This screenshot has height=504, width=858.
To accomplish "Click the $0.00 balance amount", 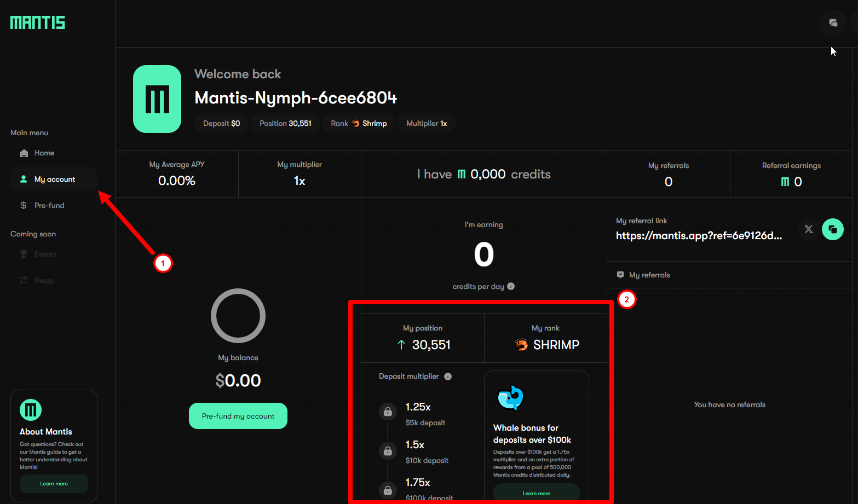I will (238, 380).
